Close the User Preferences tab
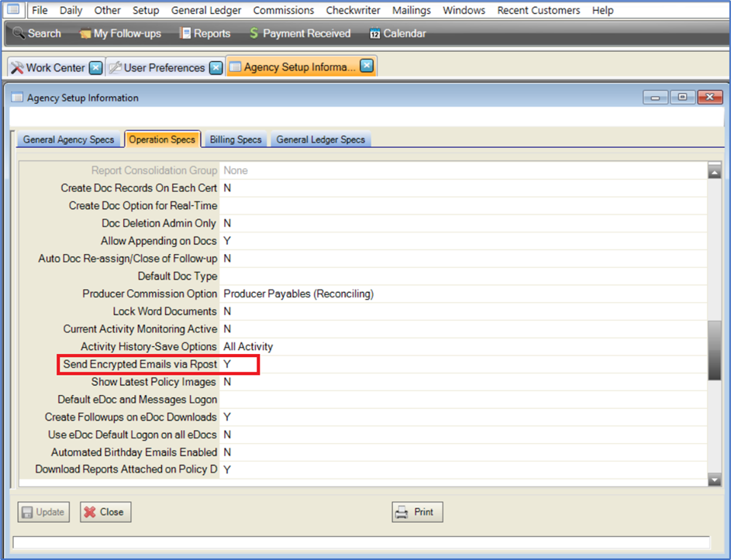The height and width of the screenshot is (560, 731). point(216,67)
